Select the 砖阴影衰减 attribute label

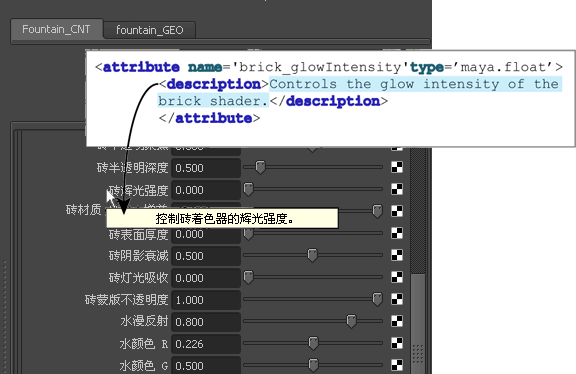pos(138,255)
